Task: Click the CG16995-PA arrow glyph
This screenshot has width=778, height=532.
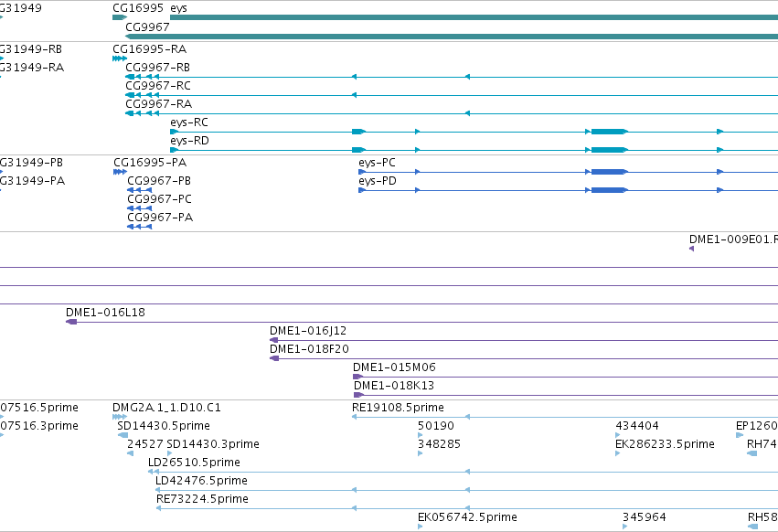Action: [x=120, y=172]
